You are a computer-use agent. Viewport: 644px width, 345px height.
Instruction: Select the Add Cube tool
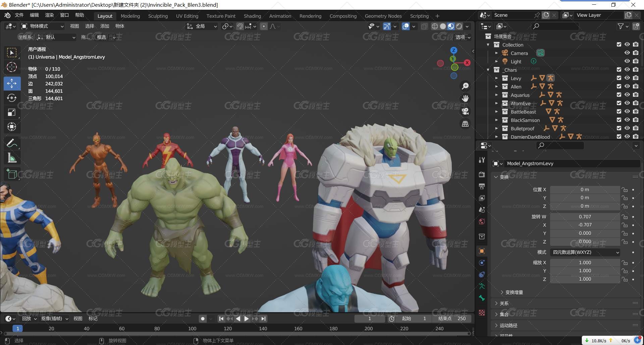click(12, 174)
